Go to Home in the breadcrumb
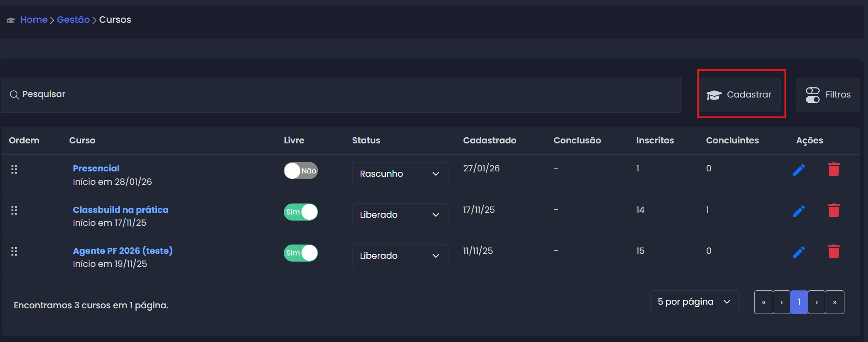 point(34,19)
